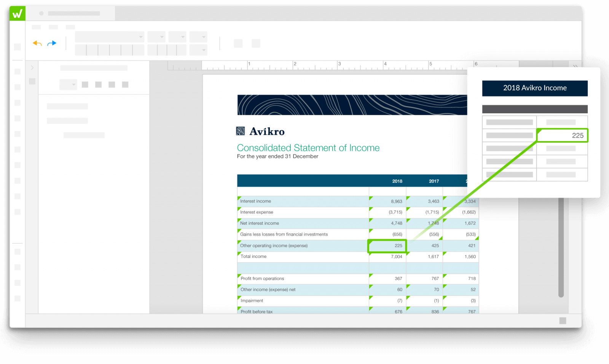
Task: Click the 2018 Avikro Income header
Action: (534, 88)
